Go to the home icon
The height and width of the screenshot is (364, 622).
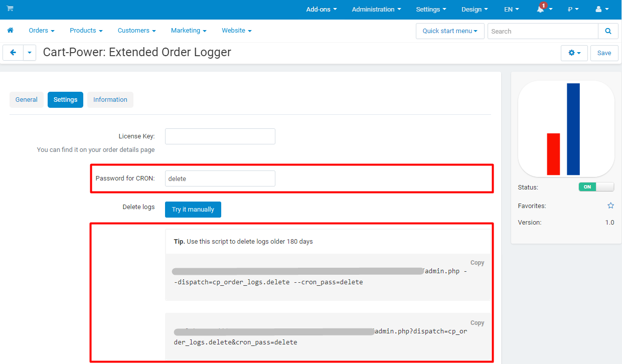[x=10, y=31]
